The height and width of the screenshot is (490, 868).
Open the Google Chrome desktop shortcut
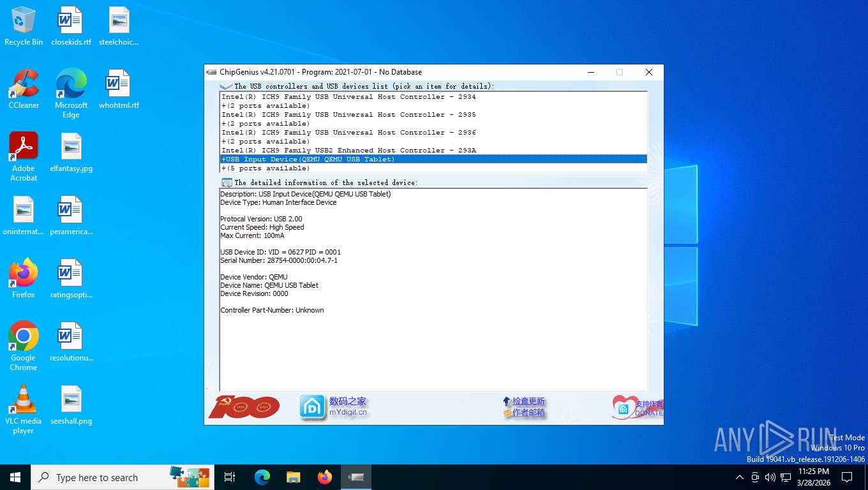pos(24,346)
